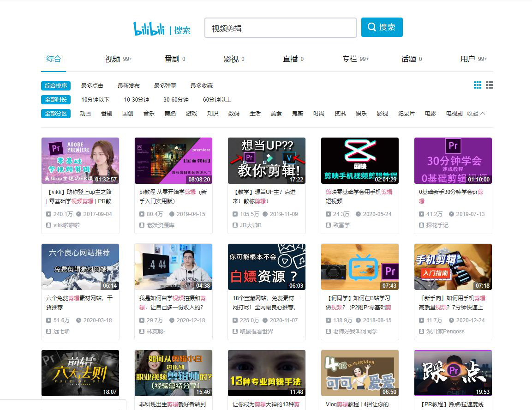Open the 13种专业剪辑手法 thumbnail

click(x=267, y=373)
